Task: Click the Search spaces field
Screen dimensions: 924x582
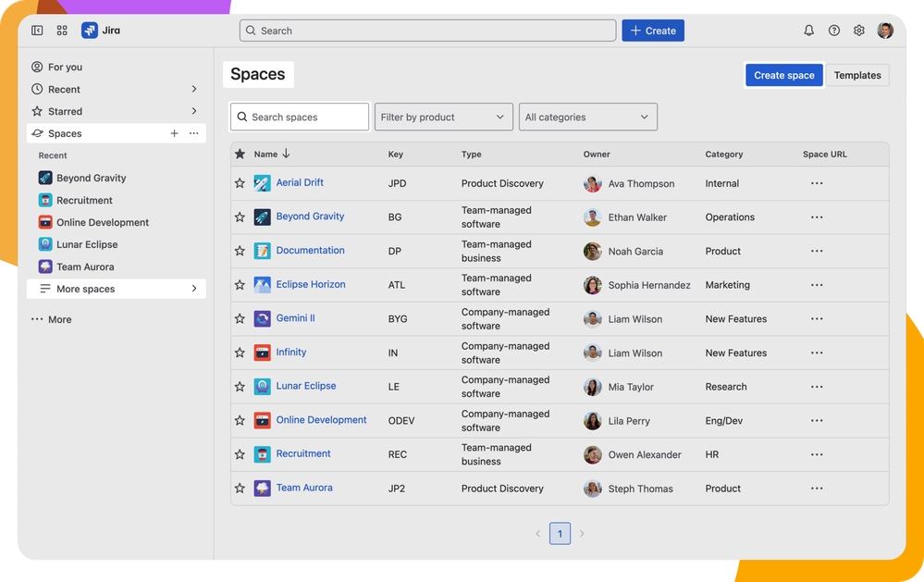Action: click(300, 117)
